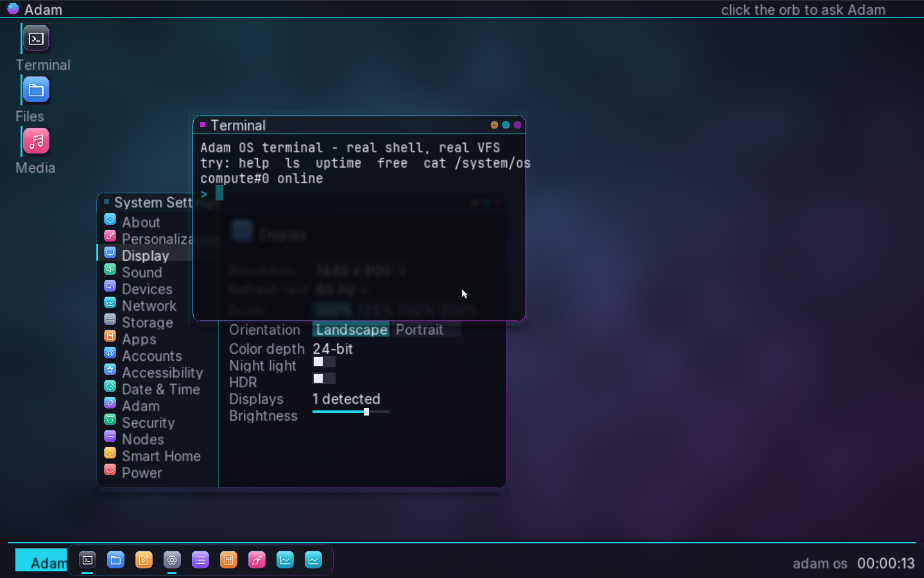Open Accessibility settings in sidebar
This screenshot has height=578, width=924.
157,372
